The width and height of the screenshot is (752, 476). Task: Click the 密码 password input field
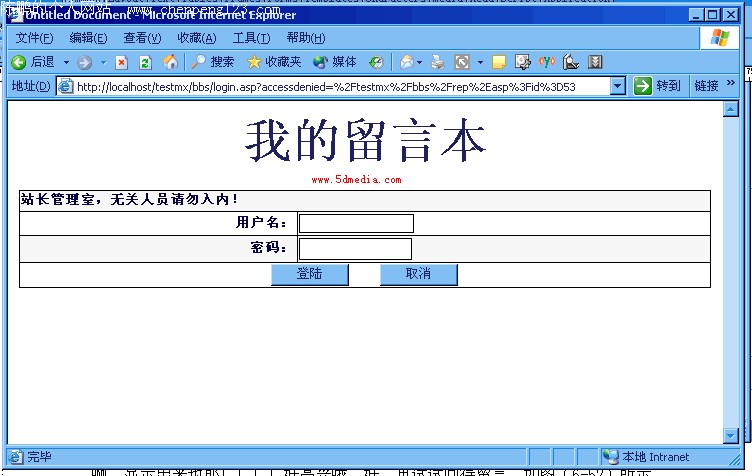click(x=355, y=248)
